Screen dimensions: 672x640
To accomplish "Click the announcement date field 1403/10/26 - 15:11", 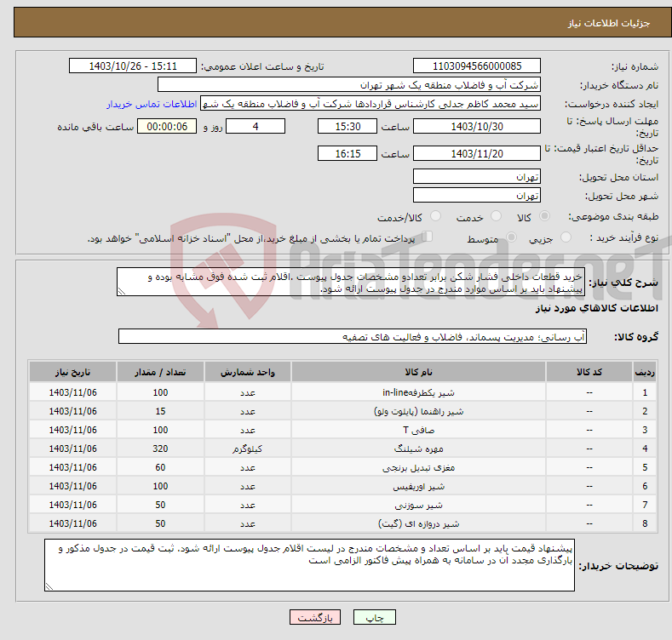I will click(133, 66).
